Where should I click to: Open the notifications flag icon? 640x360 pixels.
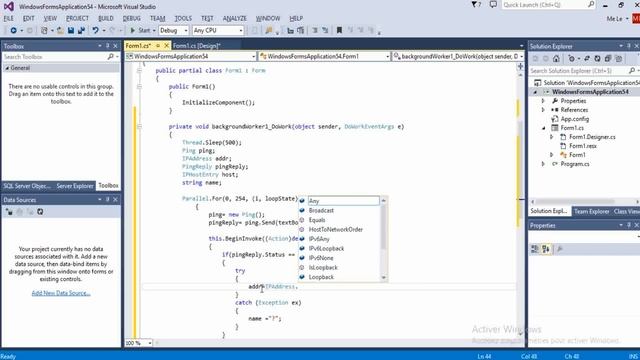point(476,5)
